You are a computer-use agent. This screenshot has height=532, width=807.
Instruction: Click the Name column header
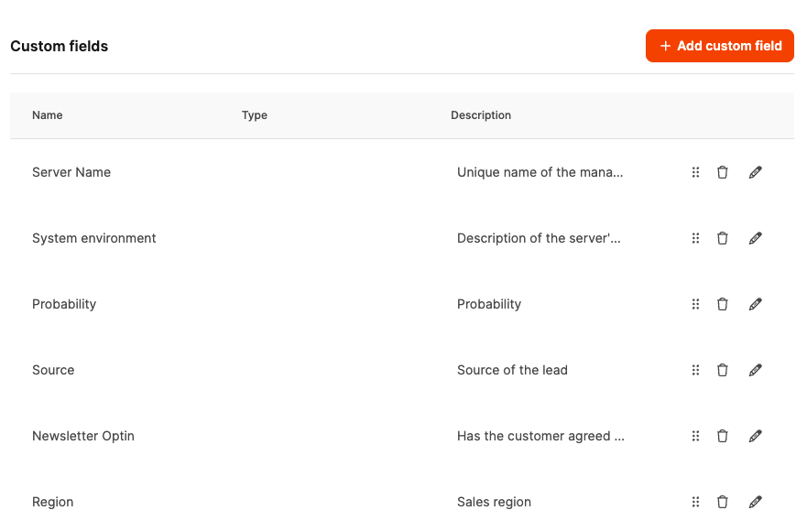48,115
